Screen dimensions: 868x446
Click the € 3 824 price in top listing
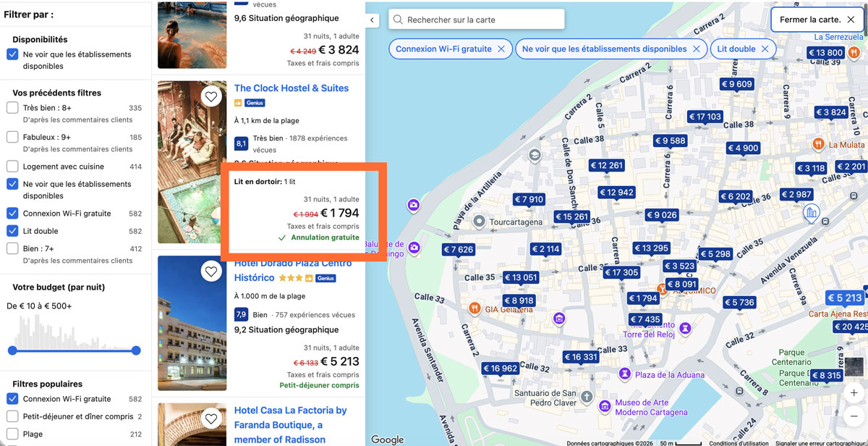[339, 50]
